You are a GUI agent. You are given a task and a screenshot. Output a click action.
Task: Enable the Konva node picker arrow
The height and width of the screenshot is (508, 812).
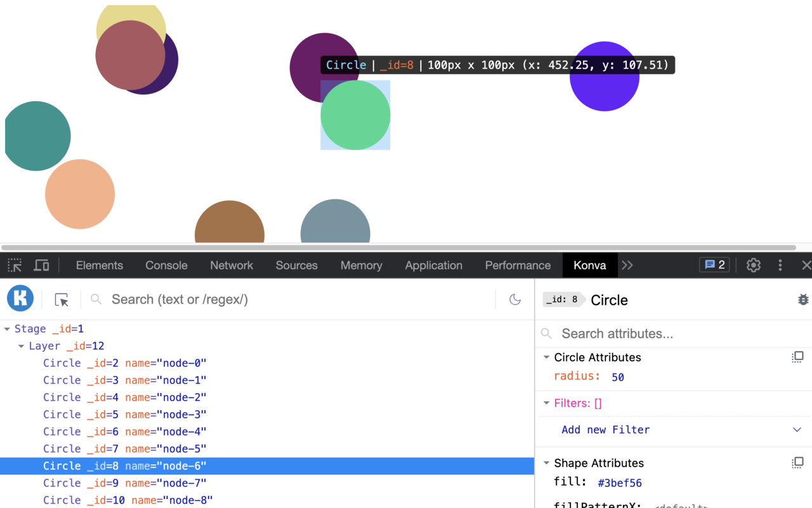coord(61,298)
